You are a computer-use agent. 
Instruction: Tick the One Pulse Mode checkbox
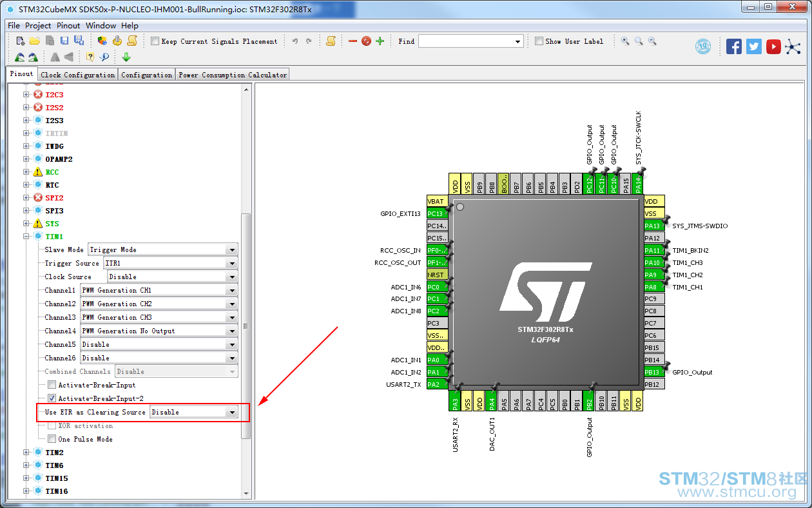point(52,439)
